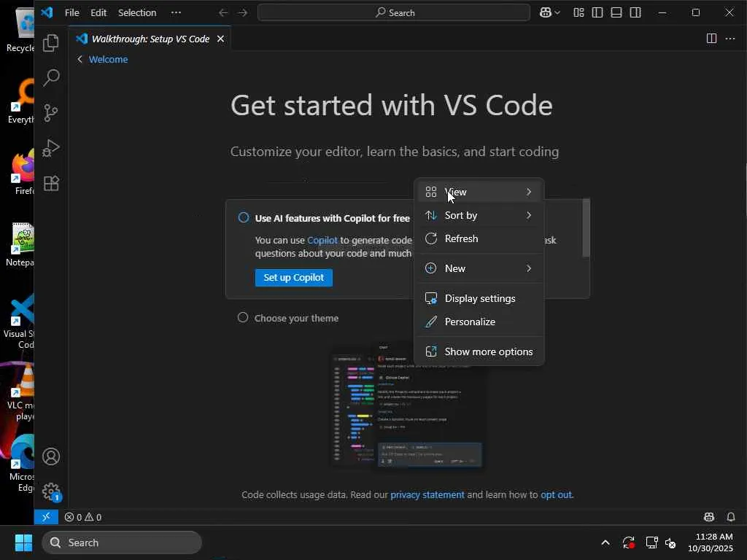Select the Microsoft Edge desktop shortcut
This screenshot has width=747, height=560.
pyautogui.click(x=21, y=464)
